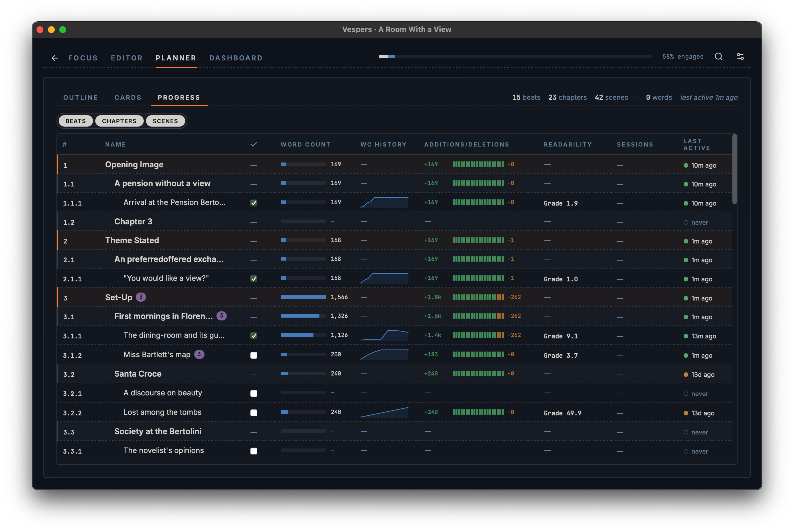Select the Society at the Bertolini row
The height and width of the screenshot is (532, 794).
coord(395,432)
